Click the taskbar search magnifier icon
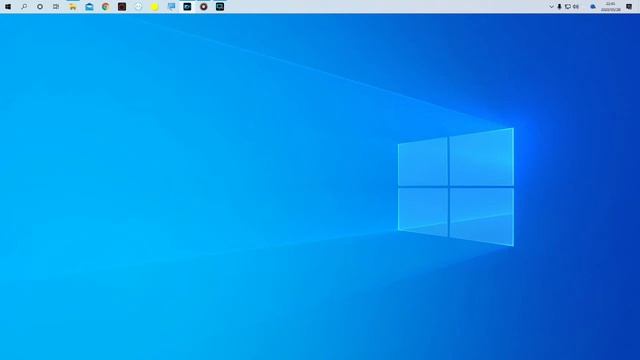This screenshot has width=640, height=360. pyautogui.click(x=24, y=7)
